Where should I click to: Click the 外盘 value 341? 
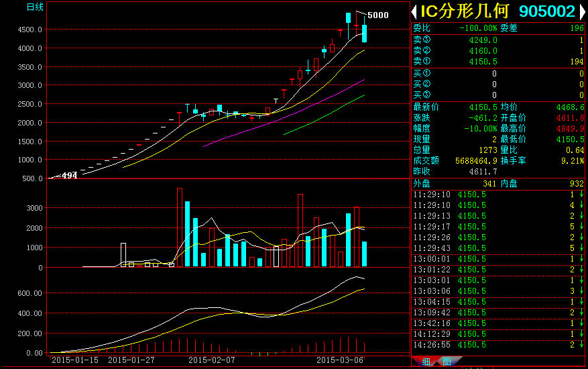click(489, 184)
